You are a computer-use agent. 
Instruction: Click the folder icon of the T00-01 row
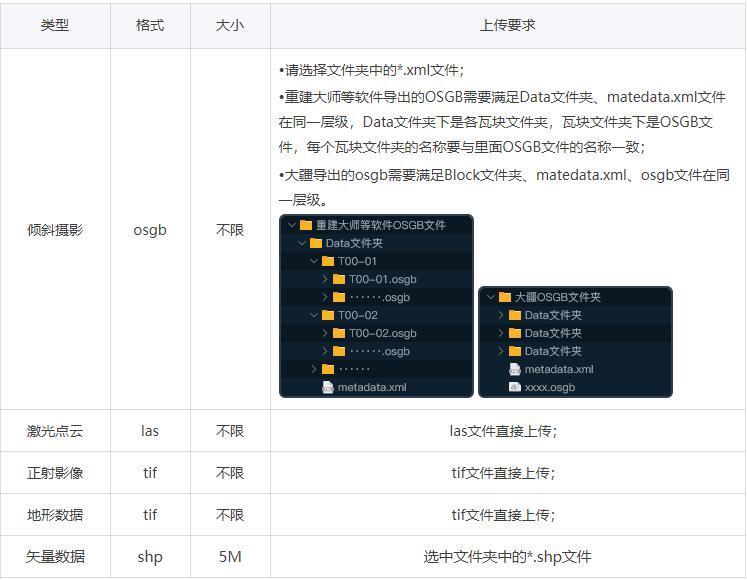click(x=328, y=261)
